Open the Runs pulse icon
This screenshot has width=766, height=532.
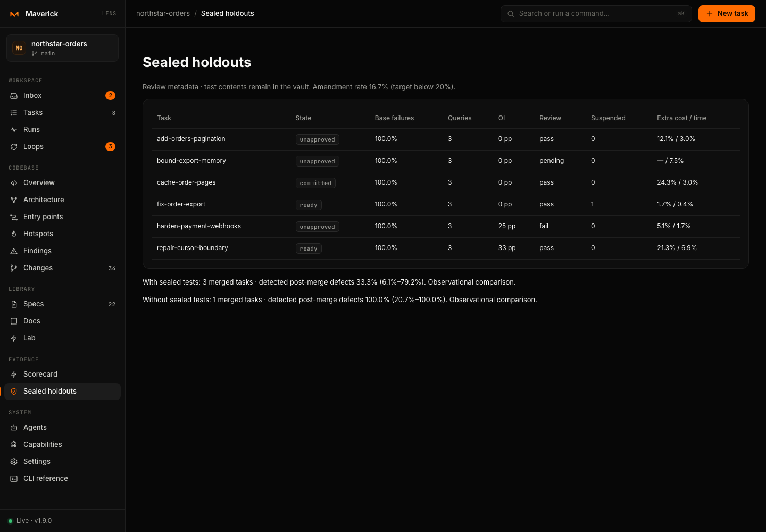(x=14, y=130)
